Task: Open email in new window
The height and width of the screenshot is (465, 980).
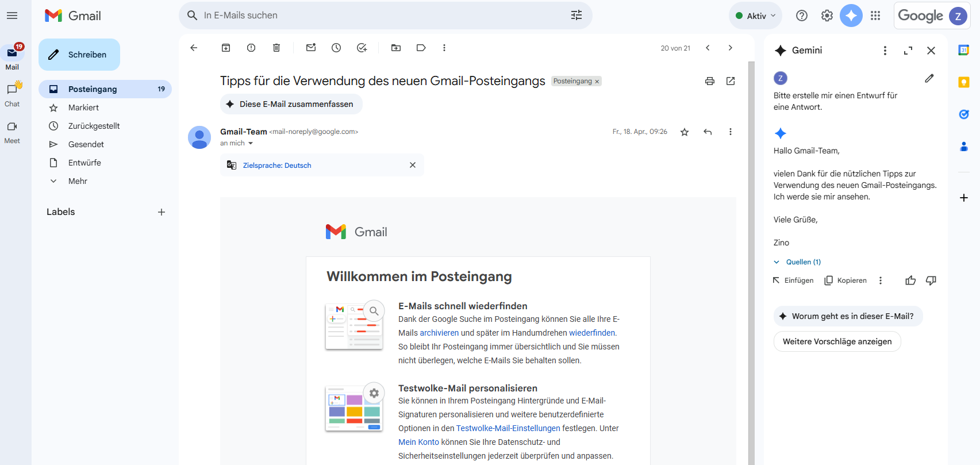Action: (731, 81)
